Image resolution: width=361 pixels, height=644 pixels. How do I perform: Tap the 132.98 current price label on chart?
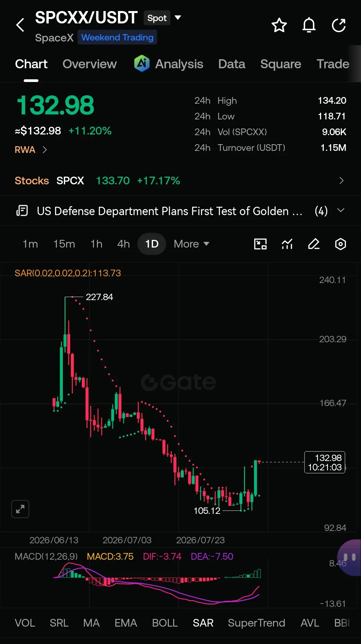click(325, 462)
